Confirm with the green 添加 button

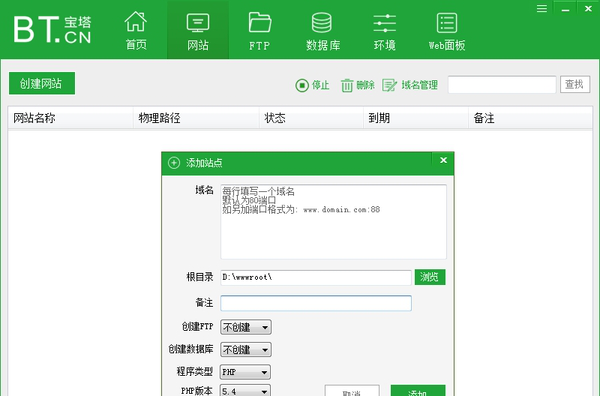coord(418,391)
